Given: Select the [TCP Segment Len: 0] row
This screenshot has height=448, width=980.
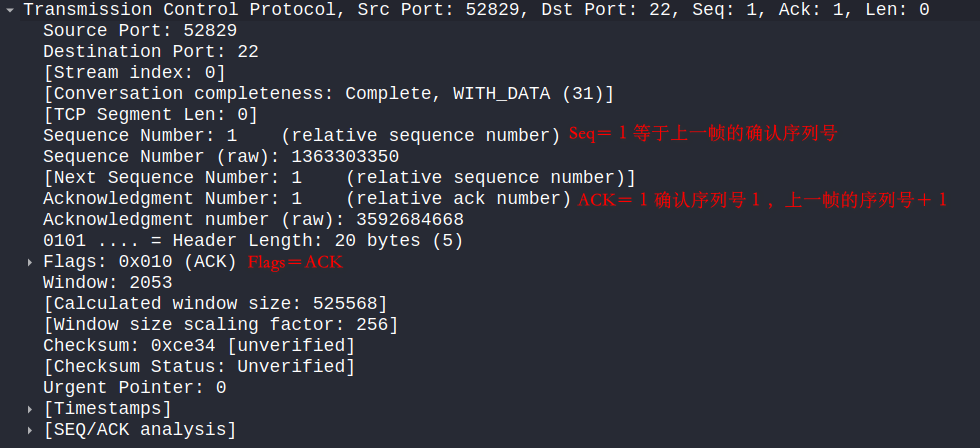Looking at the screenshot, I should pos(151,115).
